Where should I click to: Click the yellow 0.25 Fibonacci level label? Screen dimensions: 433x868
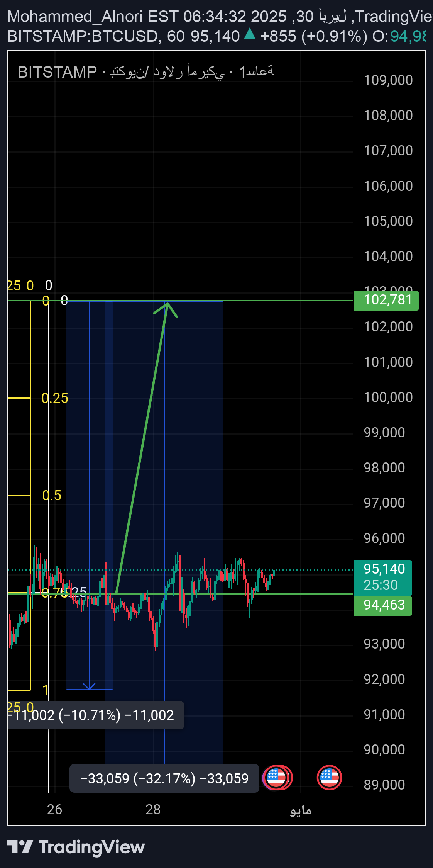point(55,398)
